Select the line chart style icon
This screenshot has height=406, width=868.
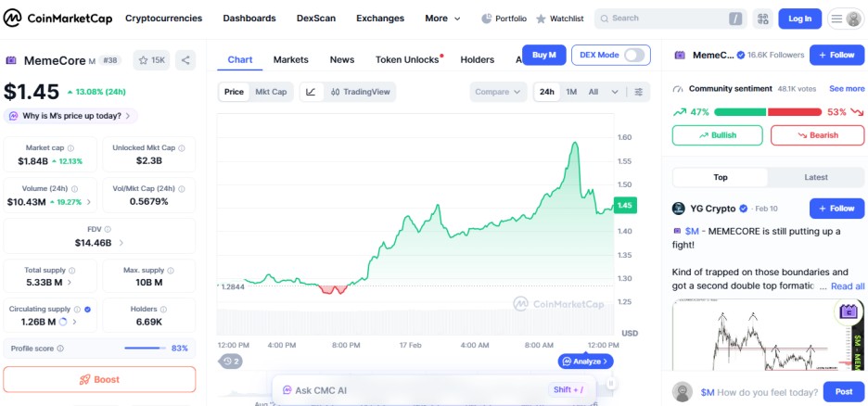point(311,92)
